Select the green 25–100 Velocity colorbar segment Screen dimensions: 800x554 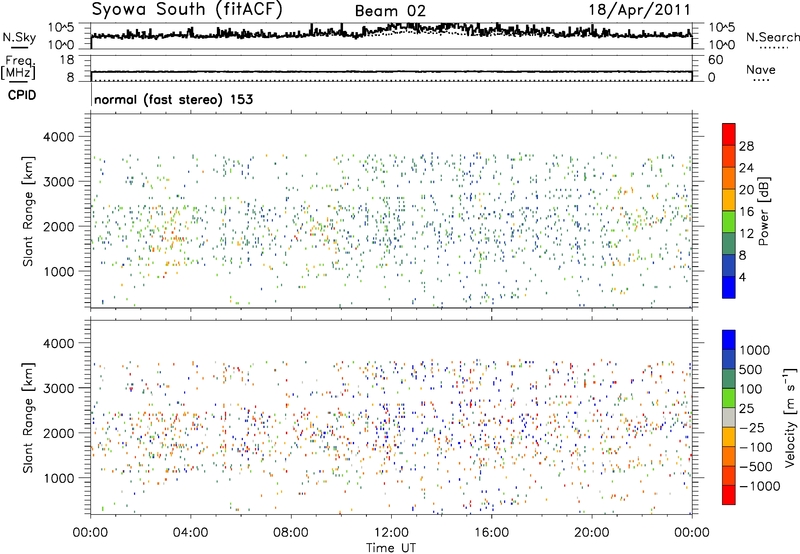tap(729, 398)
